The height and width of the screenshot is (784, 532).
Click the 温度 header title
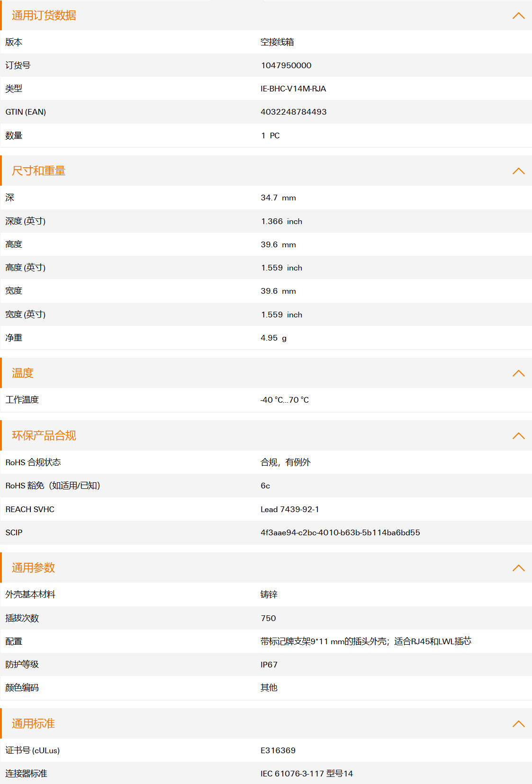pos(23,373)
